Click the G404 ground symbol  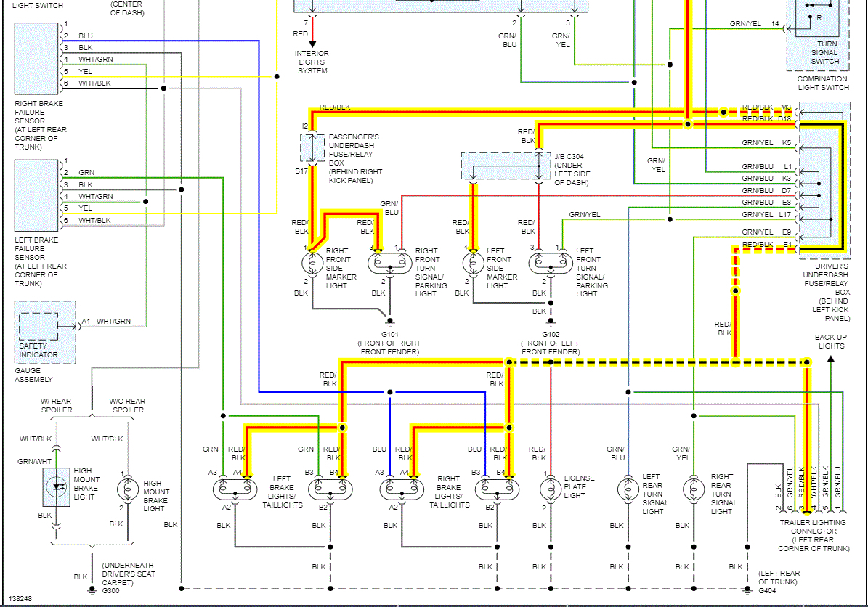[x=748, y=591]
